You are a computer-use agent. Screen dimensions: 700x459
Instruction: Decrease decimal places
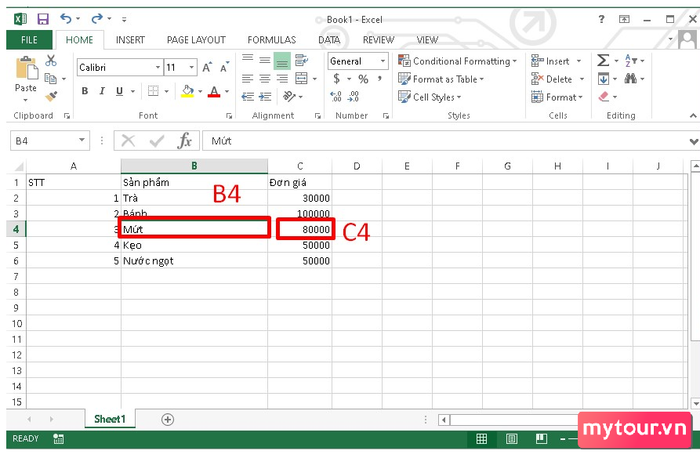point(354,96)
